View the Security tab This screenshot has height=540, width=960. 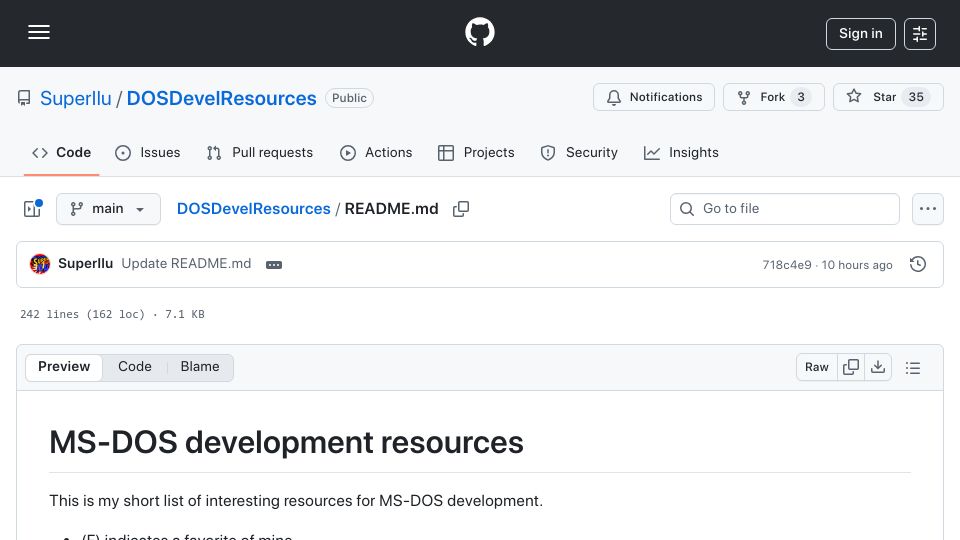(x=579, y=152)
